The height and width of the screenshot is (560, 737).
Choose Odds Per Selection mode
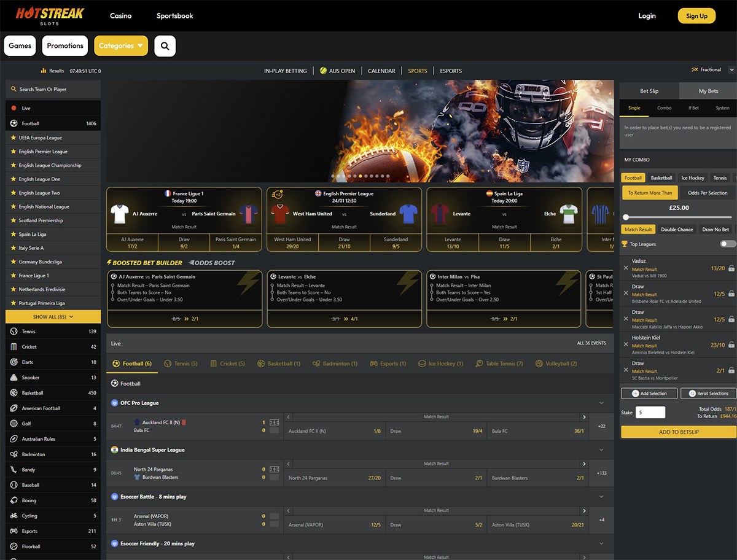click(708, 193)
